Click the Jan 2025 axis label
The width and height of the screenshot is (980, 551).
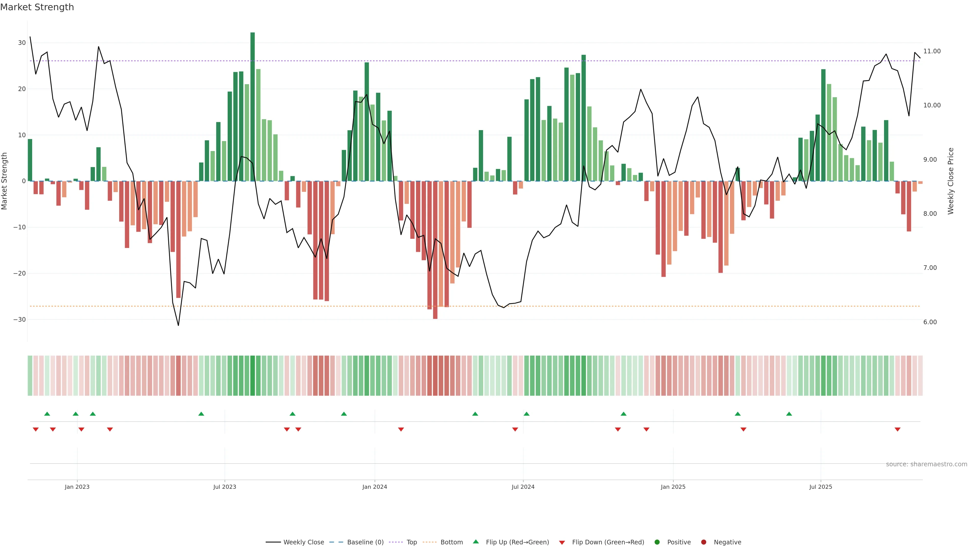[x=673, y=487]
